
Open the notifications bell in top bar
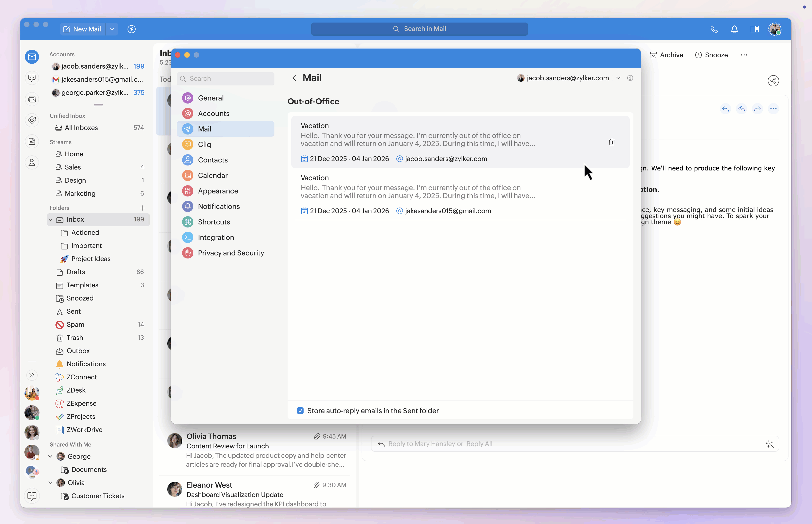pos(734,29)
